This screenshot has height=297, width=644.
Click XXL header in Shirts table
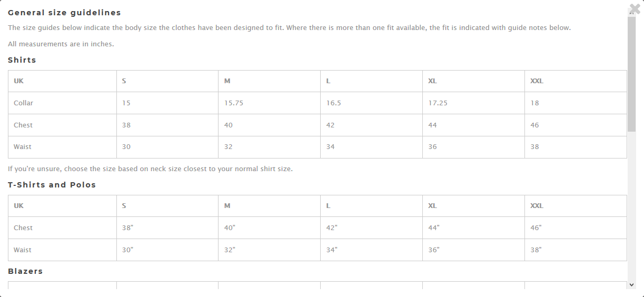tap(537, 81)
